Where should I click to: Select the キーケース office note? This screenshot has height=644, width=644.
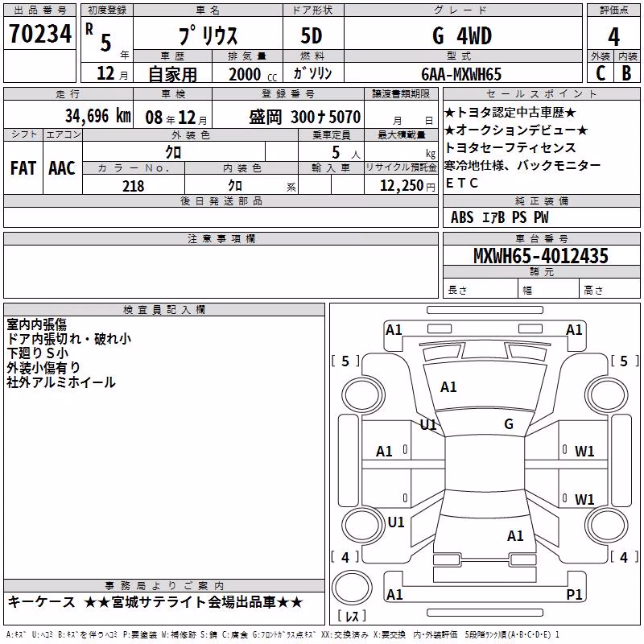pos(42,602)
